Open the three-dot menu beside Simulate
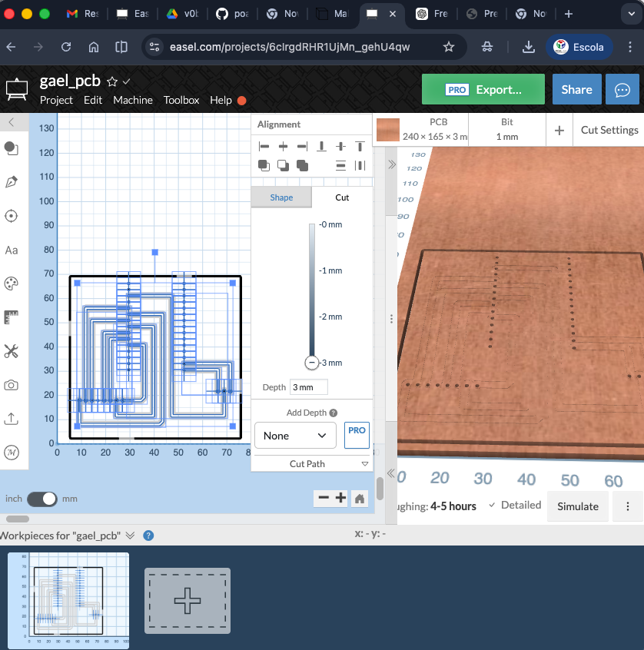 pos(628,506)
